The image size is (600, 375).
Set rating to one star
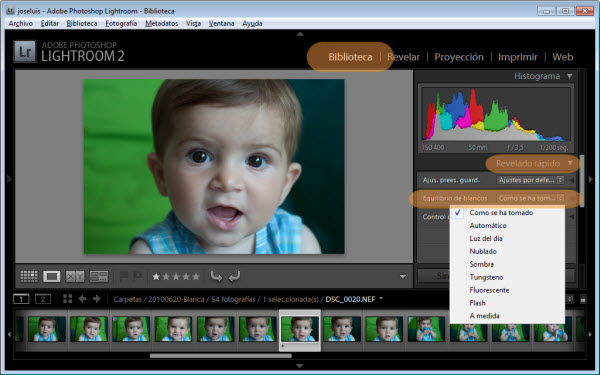(x=156, y=276)
